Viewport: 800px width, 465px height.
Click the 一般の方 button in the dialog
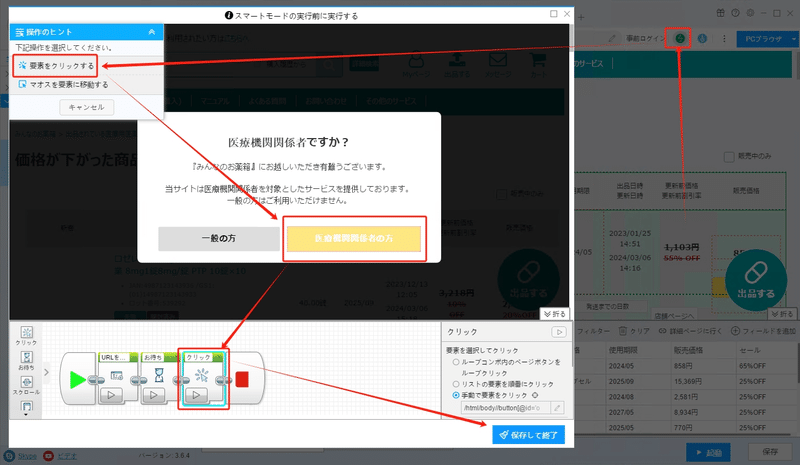[x=218, y=238]
